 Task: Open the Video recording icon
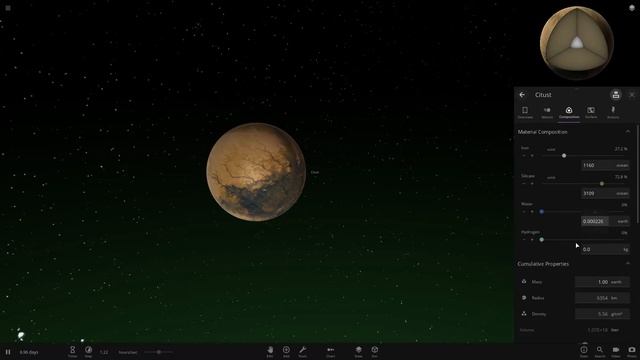click(616, 351)
